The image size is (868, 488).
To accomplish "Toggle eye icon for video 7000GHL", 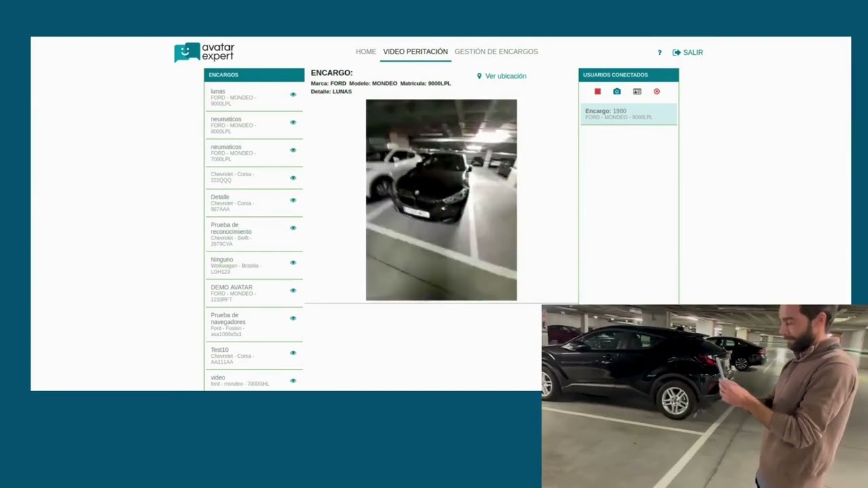I will pyautogui.click(x=293, y=380).
